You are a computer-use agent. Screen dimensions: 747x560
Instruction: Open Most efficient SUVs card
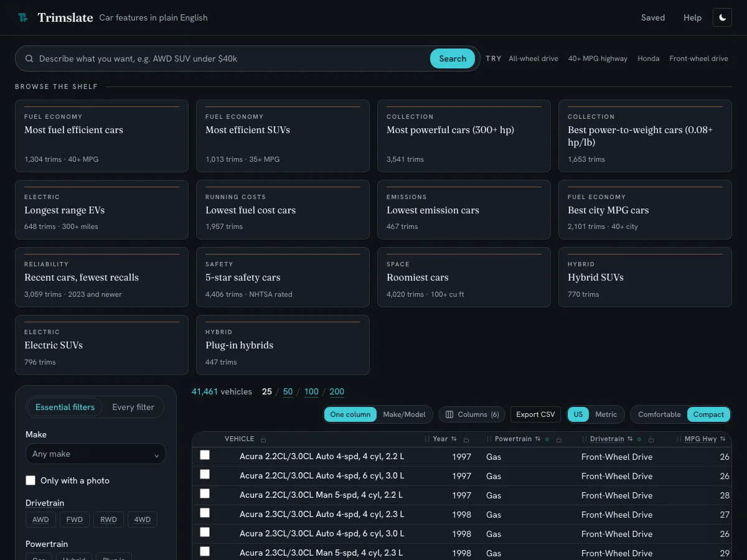(x=283, y=136)
